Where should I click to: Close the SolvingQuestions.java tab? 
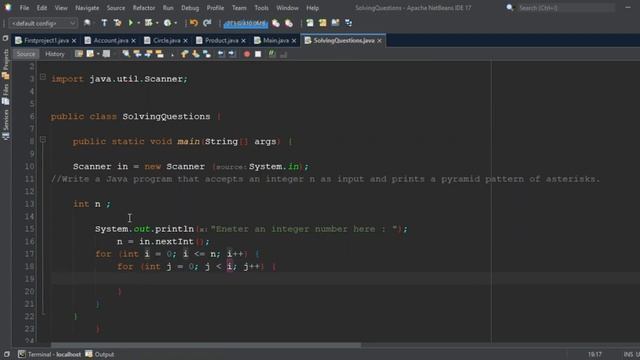tap(380, 41)
